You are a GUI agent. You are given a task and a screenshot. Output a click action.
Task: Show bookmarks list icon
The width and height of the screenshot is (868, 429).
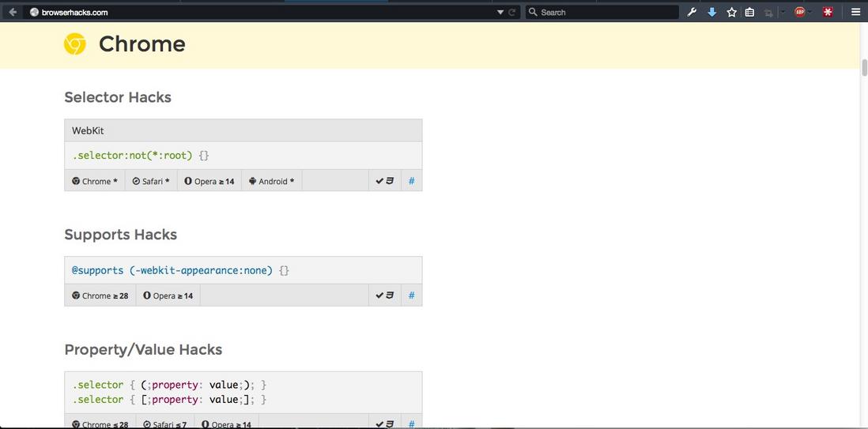click(x=749, y=12)
